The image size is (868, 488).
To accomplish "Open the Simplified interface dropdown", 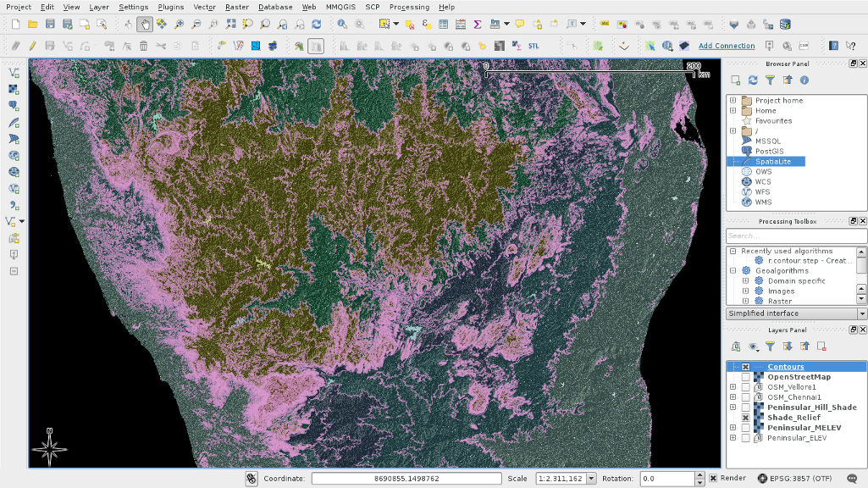I will coord(862,313).
